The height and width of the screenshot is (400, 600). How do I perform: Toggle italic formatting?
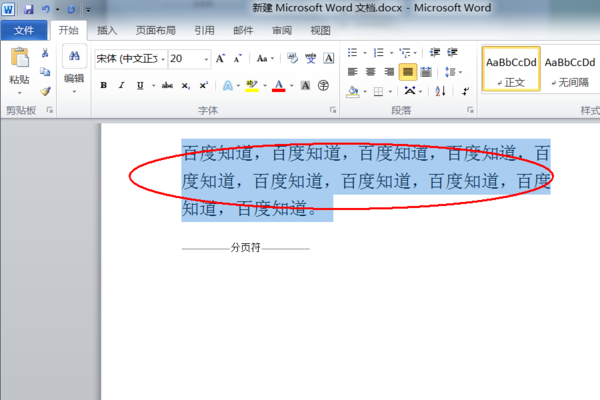point(122,85)
